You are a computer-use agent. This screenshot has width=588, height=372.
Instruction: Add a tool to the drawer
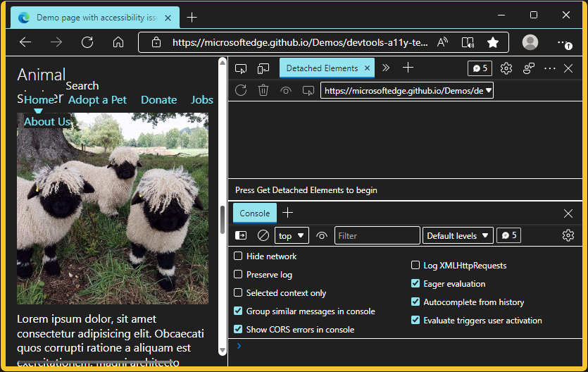point(287,213)
